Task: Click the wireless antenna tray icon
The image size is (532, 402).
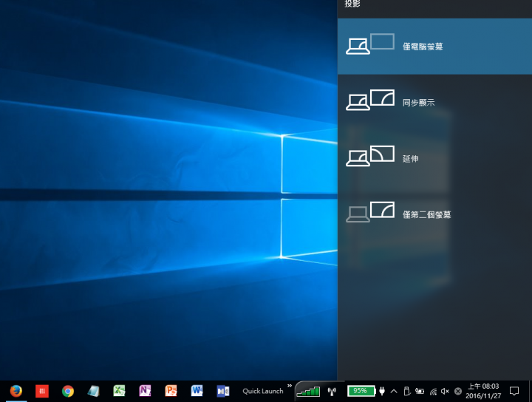Action: coord(332,392)
